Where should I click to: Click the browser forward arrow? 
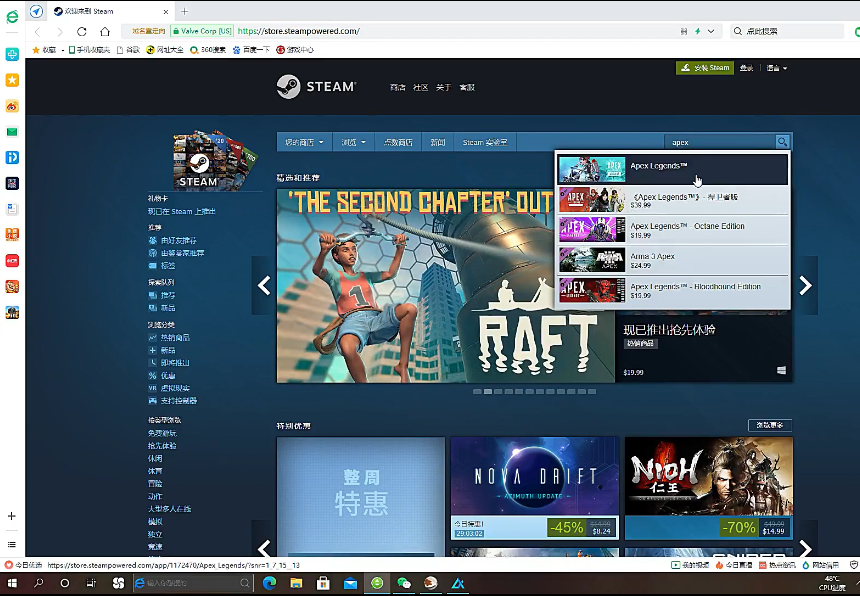click(x=59, y=31)
